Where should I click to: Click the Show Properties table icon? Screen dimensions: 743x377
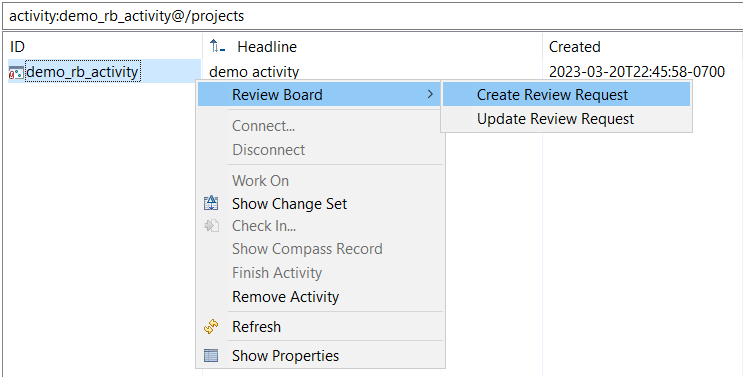(x=211, y=356)
